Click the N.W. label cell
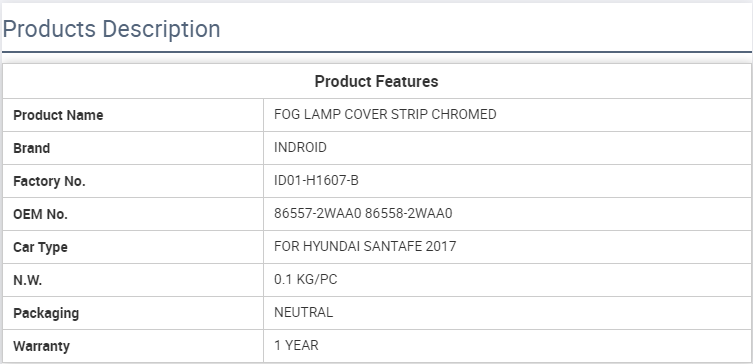Viewport: 753px width, 364px height. 133,280
